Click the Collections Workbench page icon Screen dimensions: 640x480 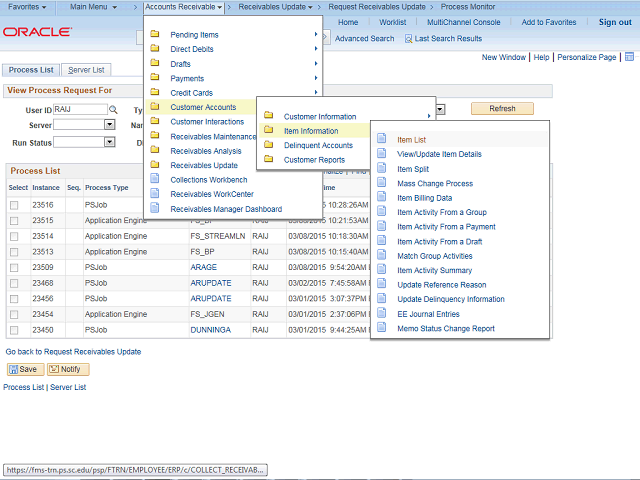tap(155, 180)
